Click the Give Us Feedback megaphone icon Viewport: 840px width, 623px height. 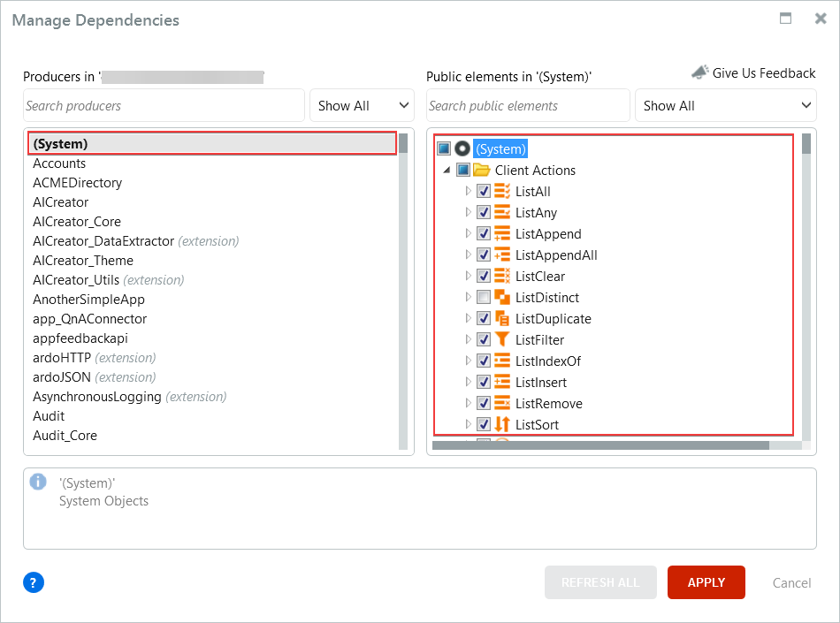(700, 72)
